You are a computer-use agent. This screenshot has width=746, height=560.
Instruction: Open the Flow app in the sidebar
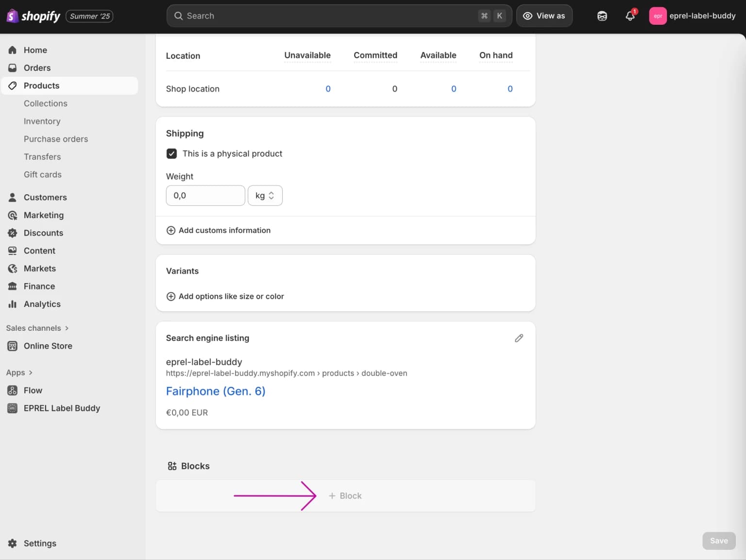(33, 390)
